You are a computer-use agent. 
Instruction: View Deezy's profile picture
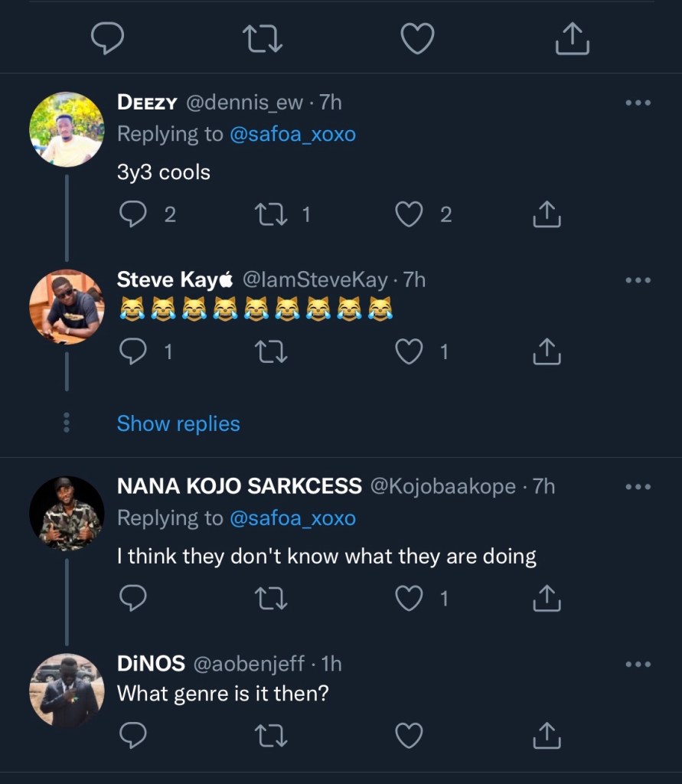coord(67,129)
